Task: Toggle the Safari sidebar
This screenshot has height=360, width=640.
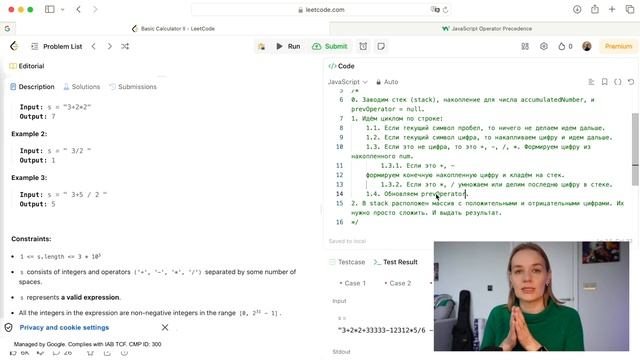Action: 50,9
